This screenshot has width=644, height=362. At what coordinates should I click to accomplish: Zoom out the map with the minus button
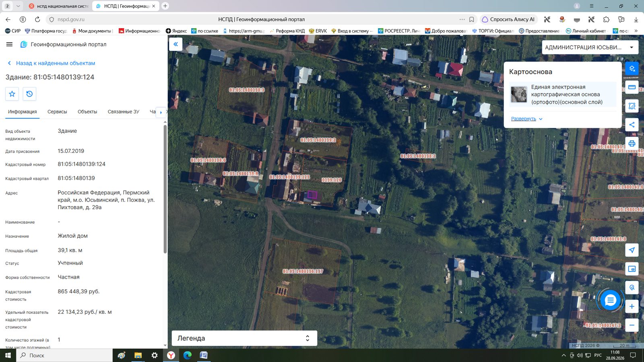pos(632,325)
